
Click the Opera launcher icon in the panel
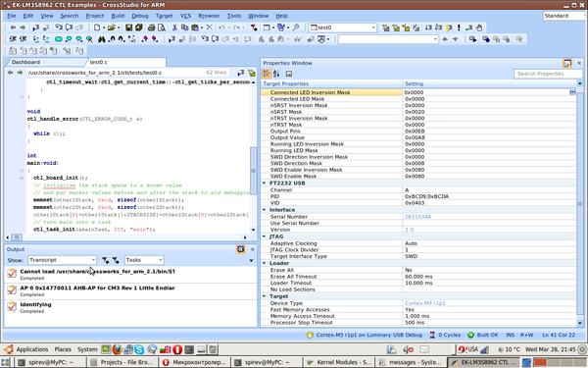coord(177,349)
